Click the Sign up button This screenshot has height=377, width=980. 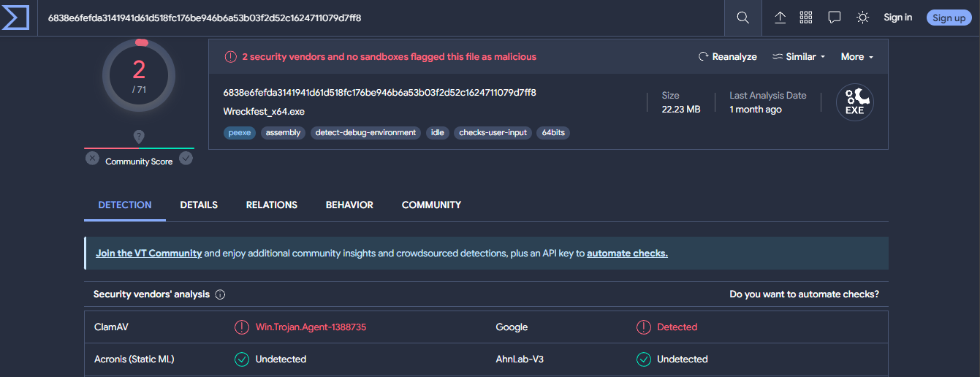coord(949,18)
